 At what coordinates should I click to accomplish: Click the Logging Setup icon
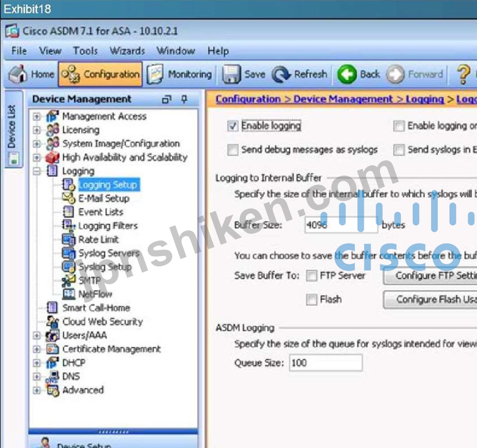click(68, 185)
